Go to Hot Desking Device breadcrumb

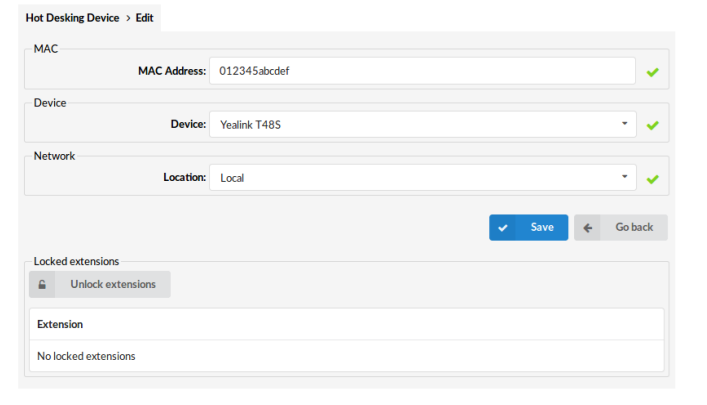point(72,18)
